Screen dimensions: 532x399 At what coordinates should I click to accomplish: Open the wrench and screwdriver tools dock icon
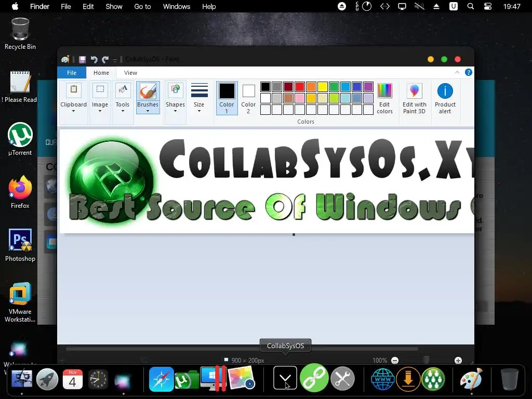pos(343,379)
